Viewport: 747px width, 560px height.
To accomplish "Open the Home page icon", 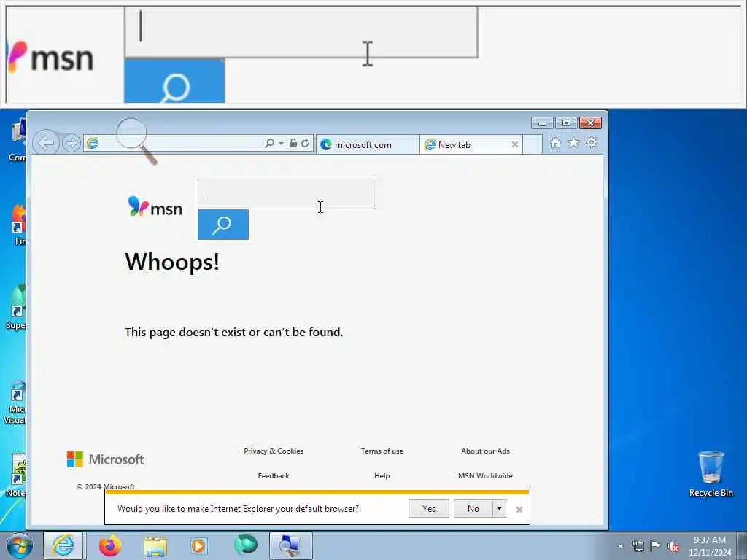I will point(555,143).
